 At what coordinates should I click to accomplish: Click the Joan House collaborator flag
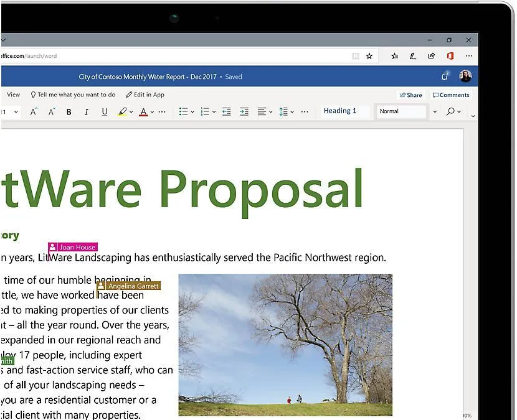coord(73,247)
